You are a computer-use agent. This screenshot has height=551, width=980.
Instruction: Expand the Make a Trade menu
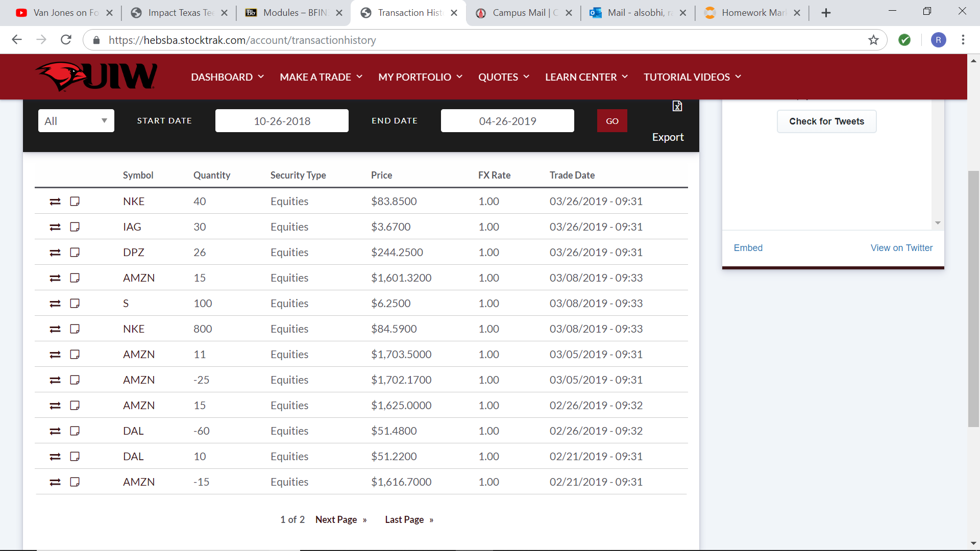click(321, 77)
